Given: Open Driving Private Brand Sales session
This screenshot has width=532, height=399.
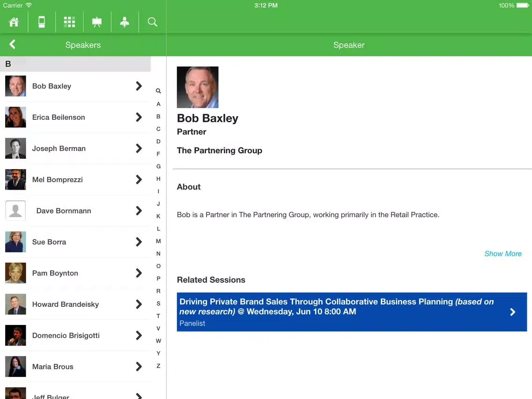Looking at the screenshot, I should click(x=352, y=312).
